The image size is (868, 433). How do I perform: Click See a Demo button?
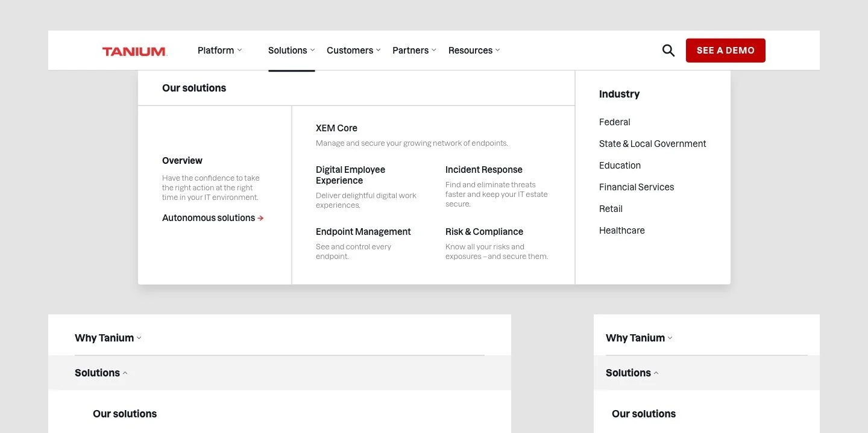pyautogui.click(x=726, y=51)
